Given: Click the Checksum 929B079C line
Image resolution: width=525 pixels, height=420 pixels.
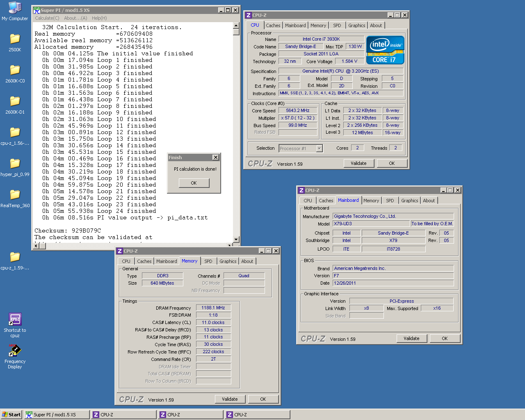Looking at the screenshot, I should (68, 231).
